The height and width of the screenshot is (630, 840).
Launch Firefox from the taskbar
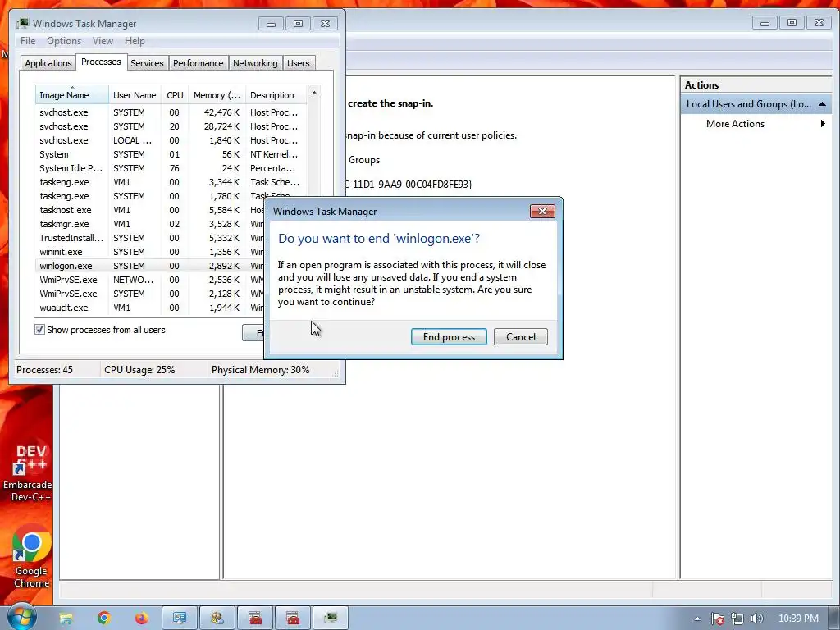142,619
